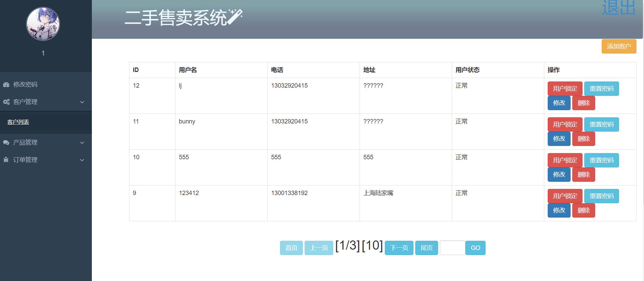This screenshot has width=644, height=281.
Task: Lock user lj with 用户锁定
Action: pyautogui.click(x=565, y=89)
